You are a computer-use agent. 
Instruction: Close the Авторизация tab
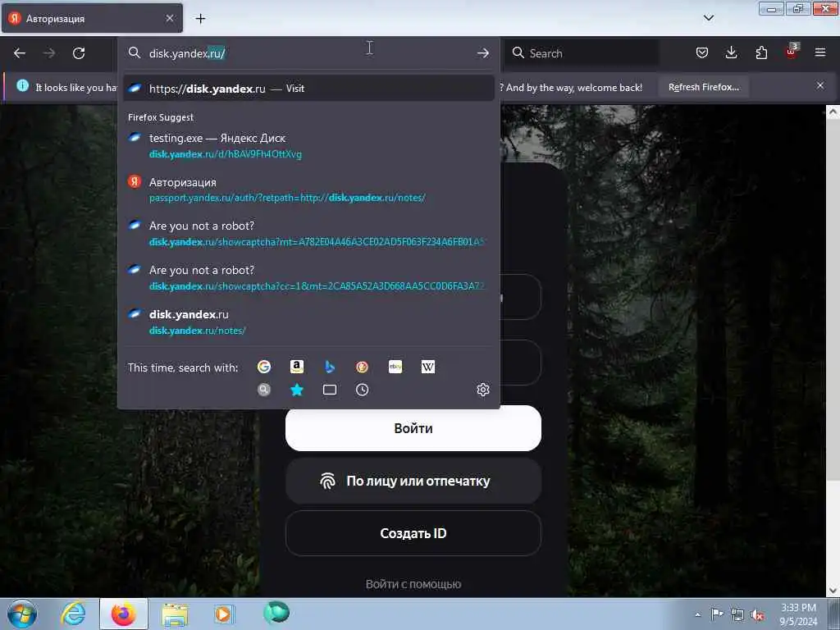point(169,18)
